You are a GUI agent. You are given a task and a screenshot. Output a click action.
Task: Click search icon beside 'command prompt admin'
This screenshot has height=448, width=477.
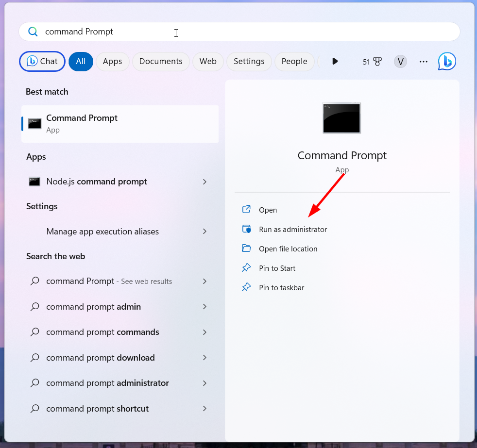click(x=35, y=306)
